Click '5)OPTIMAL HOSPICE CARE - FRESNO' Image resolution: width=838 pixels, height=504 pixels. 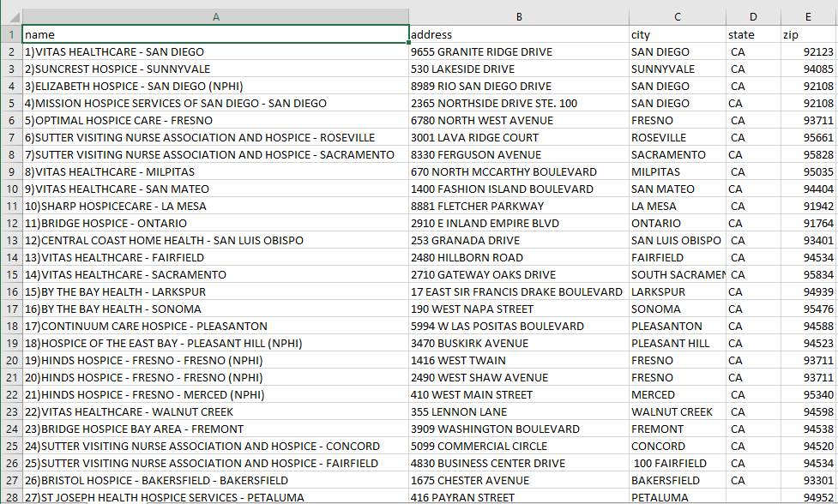(x=216, y=121)
